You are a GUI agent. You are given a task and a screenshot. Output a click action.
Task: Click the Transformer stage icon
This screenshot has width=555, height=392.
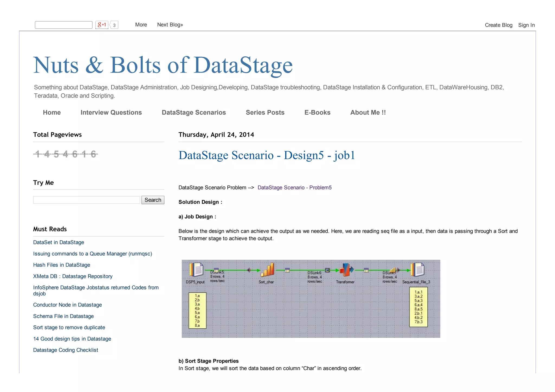coord(346,270)
